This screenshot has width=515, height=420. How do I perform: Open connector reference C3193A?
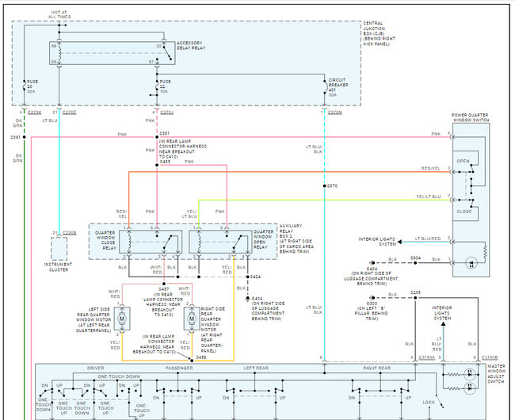click(426, 357)
